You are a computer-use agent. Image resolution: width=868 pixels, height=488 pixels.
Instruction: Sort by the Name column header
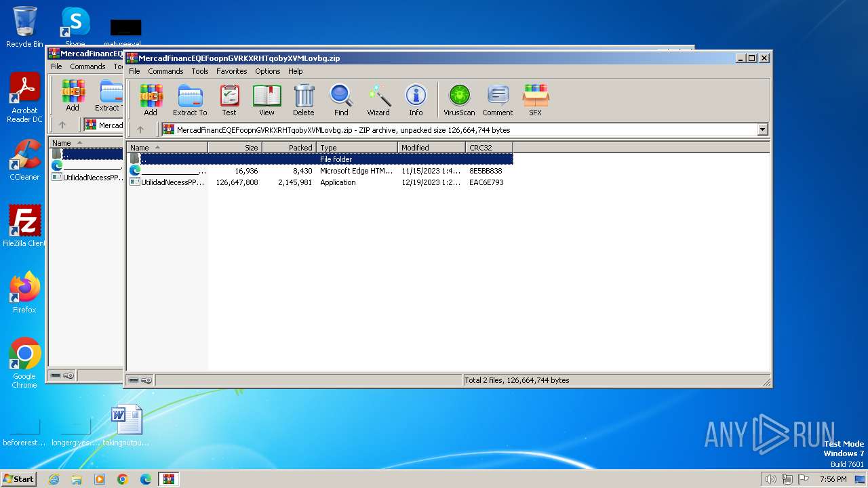click(167, 147)
